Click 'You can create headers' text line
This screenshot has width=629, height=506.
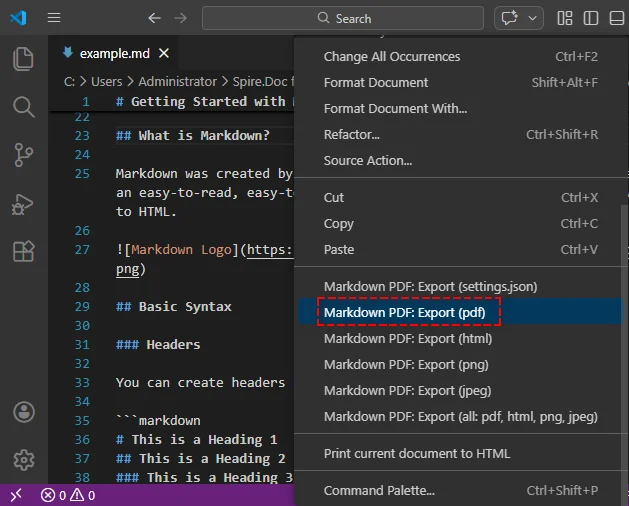(201, 382)
